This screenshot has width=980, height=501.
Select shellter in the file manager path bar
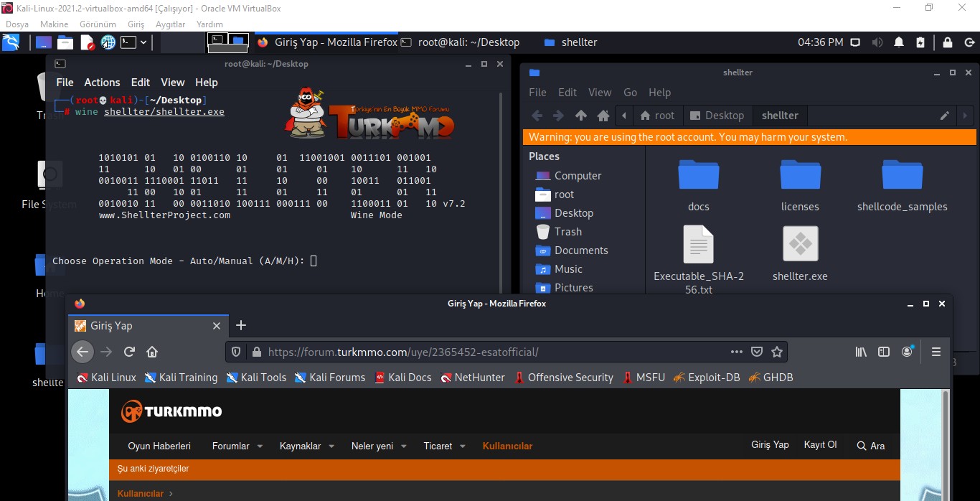(780, 116)
